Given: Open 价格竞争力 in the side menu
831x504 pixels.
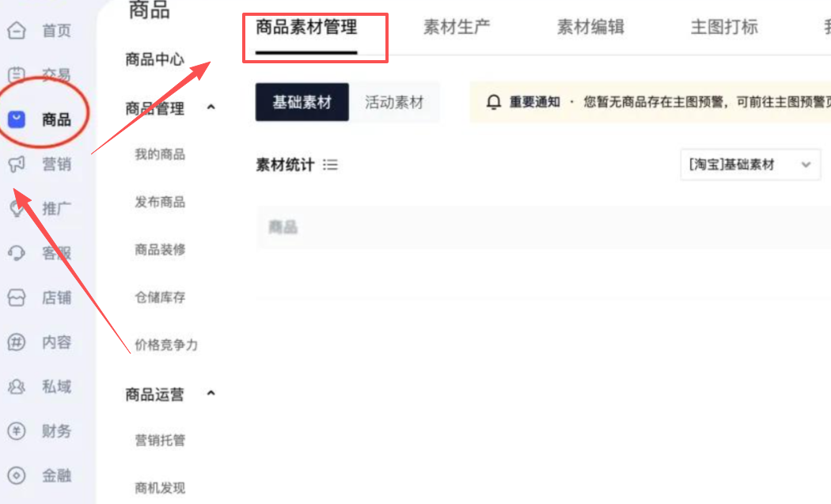Looking at the screenshot, I should [166, 345].
